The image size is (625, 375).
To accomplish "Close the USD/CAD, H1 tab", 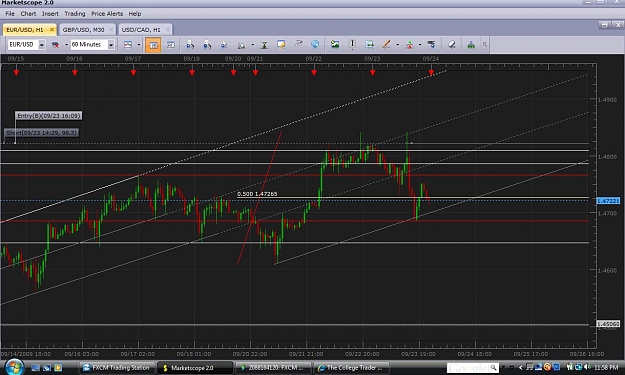I will 168,30.
